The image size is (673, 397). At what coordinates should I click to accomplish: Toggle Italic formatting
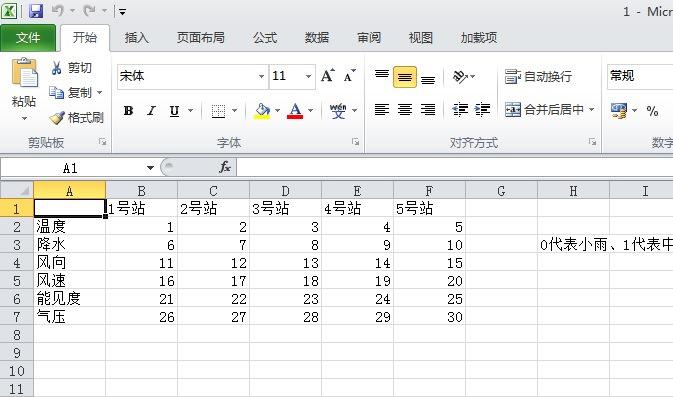(151, 111)
